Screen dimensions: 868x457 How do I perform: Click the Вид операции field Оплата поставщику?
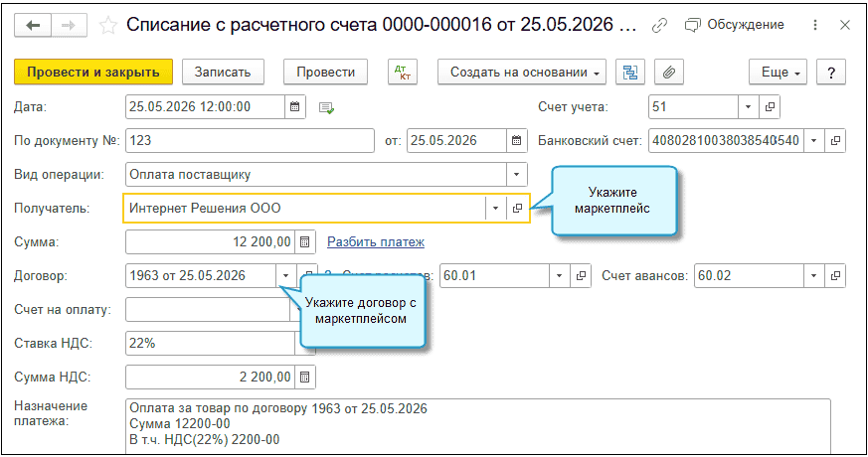click(x=316, y=174)
